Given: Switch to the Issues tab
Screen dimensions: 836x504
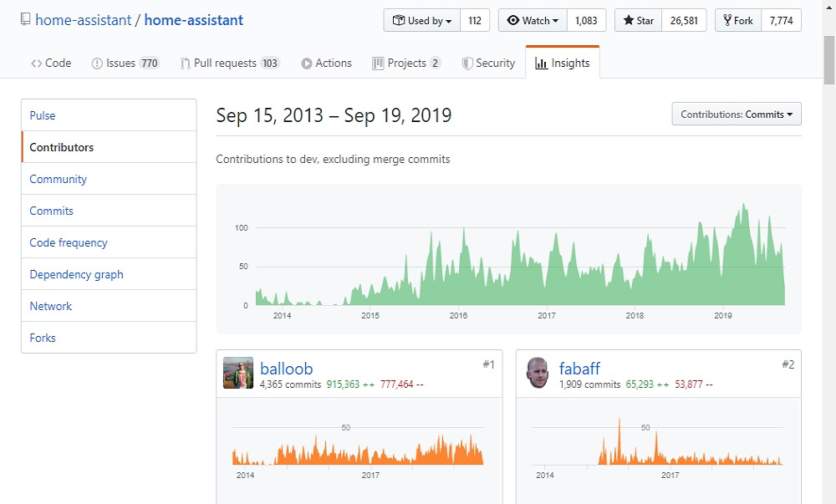Looking at the screenshot, I should [126, 63].
